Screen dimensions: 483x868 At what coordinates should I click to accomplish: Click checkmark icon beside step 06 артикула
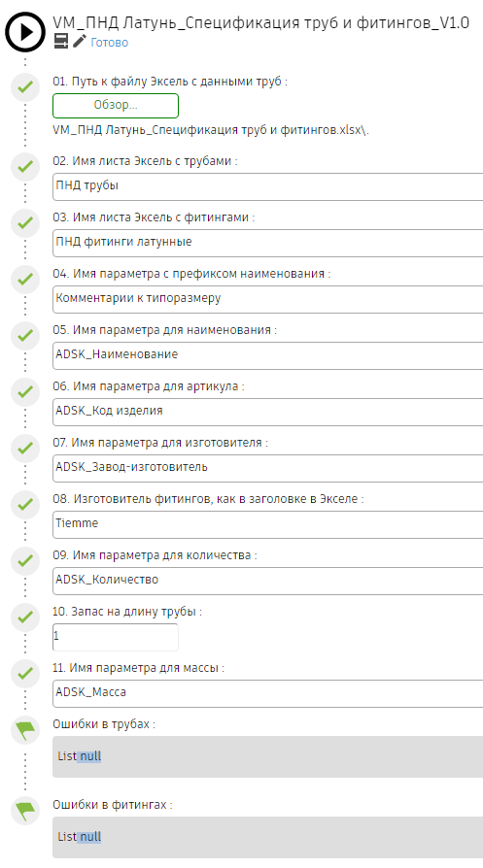[x=25, y=392]
